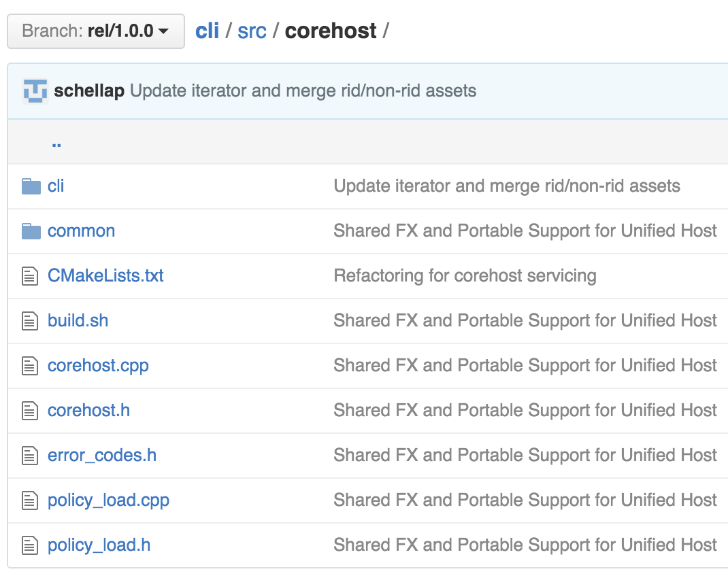This screenshot has width=728, height=578.
Task: Select the cli breadcrumb
Action: coord(206,30)
